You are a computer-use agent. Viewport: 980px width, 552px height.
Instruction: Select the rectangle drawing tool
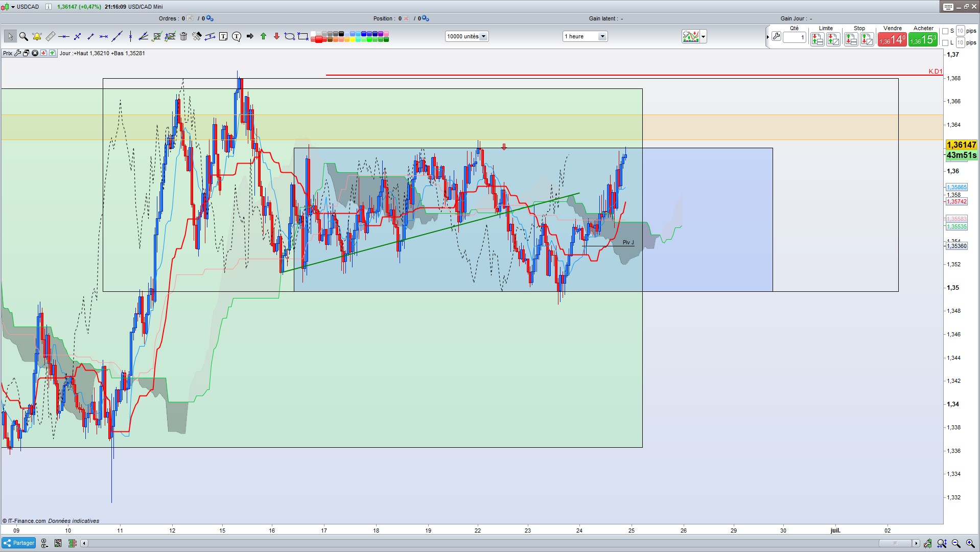coord(303,36)
